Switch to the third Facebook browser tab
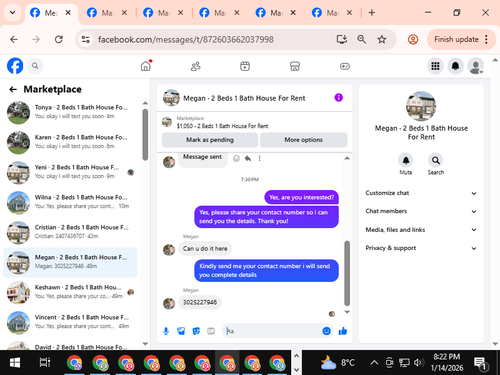 [163, 13]
